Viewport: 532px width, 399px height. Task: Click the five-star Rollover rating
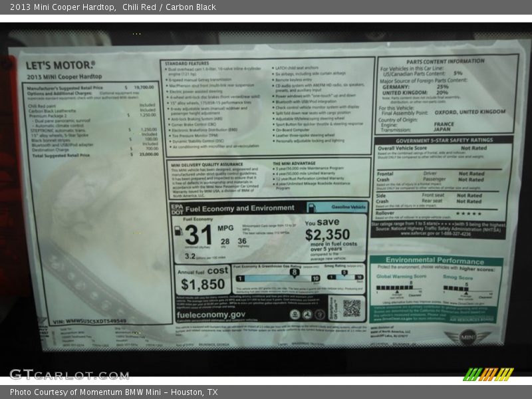pyautogui.click(x=469, y=213)
